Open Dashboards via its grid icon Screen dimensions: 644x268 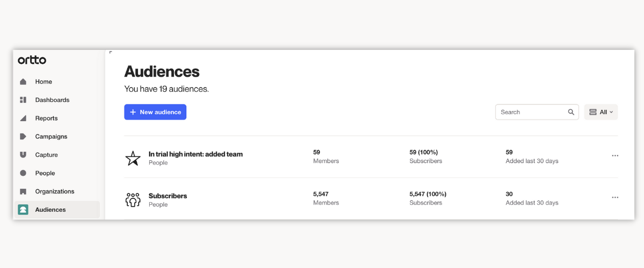tap(23, 100)
